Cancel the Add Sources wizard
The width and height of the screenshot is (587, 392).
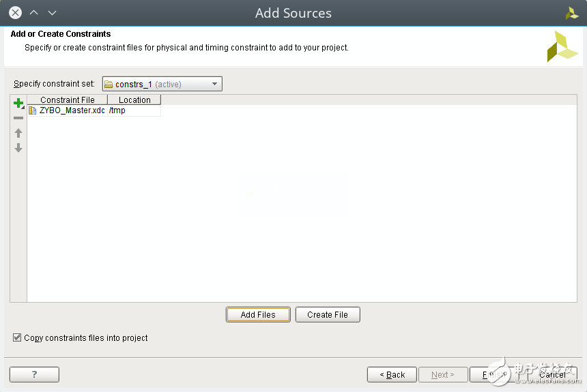pyautogui.click(x=552, y=374)
